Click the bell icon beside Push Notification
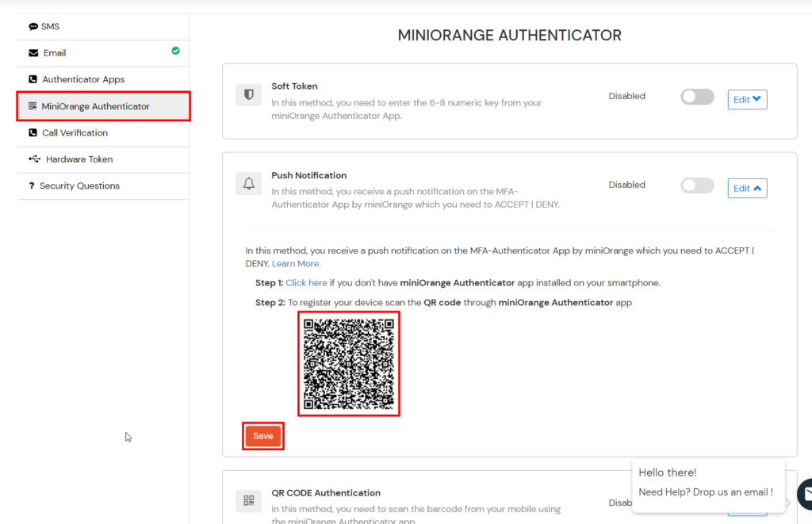 coord(248,183)
